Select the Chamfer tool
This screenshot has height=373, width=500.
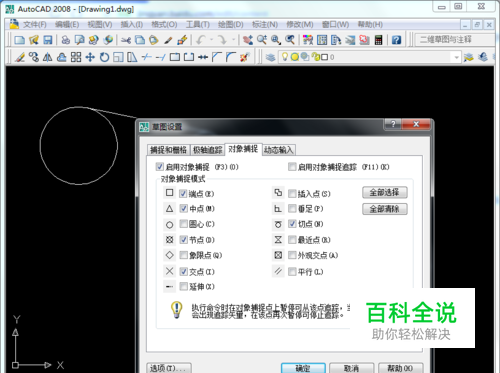pos(217,57)
